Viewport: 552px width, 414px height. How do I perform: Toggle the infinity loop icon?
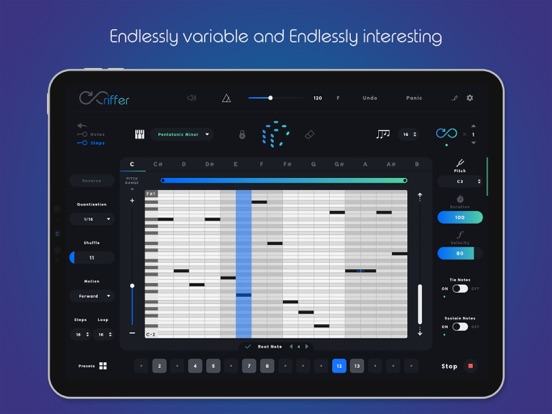click(x=446, y=133)
